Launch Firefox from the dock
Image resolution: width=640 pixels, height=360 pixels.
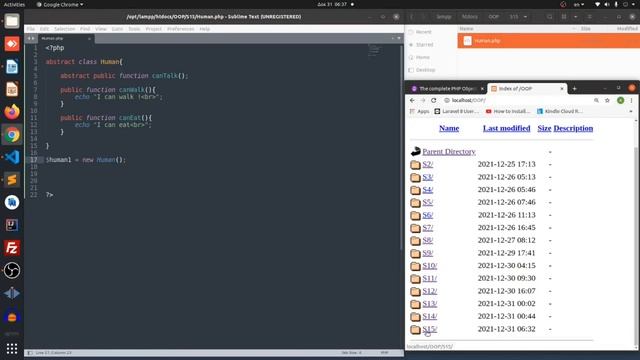pyautogui.click(x=12, y=111)
